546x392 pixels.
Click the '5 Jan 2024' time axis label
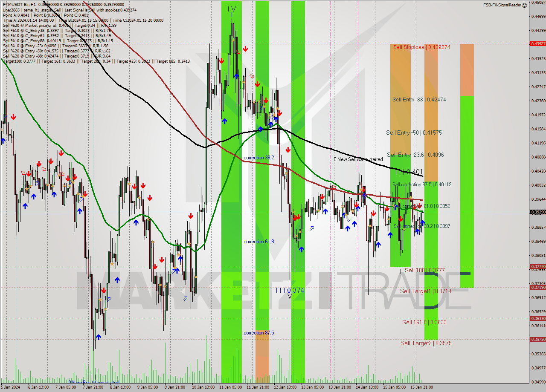(x=10, y=387)
